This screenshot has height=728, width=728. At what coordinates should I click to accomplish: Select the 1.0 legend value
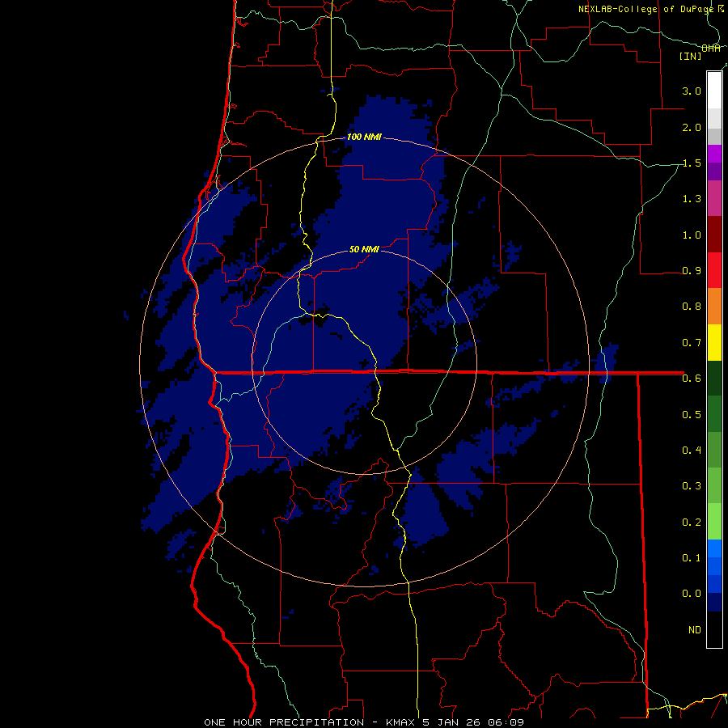coord(692,235)
